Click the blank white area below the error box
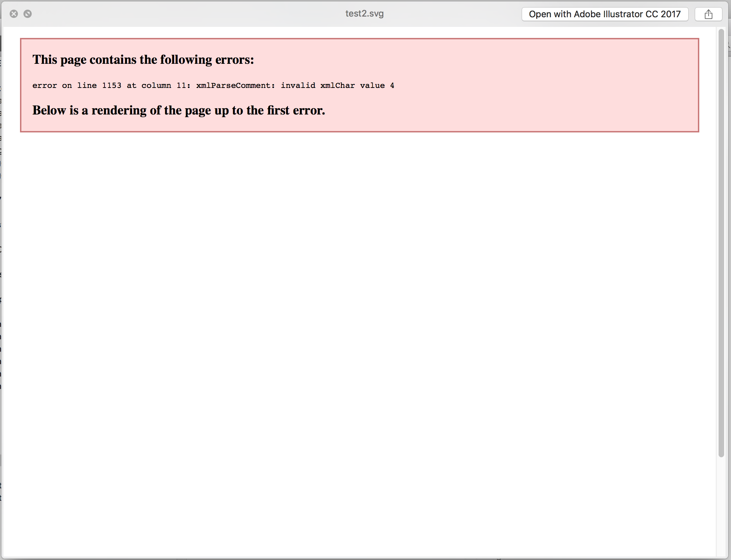 click(x=359, y=310)
